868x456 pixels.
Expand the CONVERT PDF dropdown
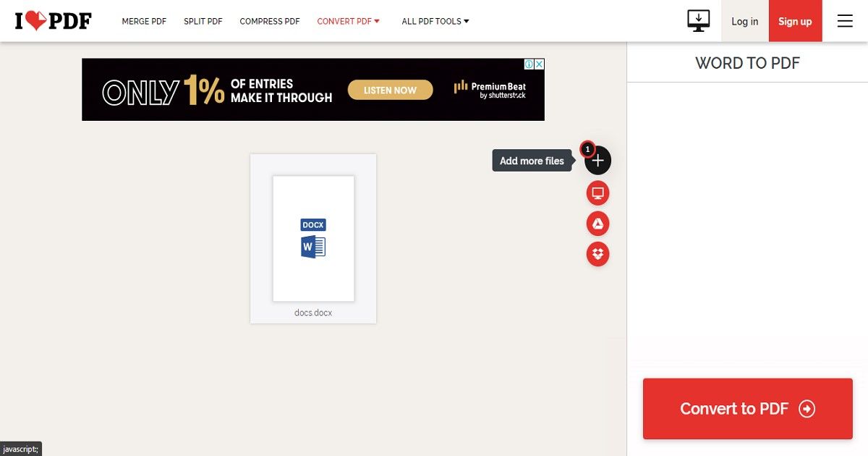(x=349, y=22)
